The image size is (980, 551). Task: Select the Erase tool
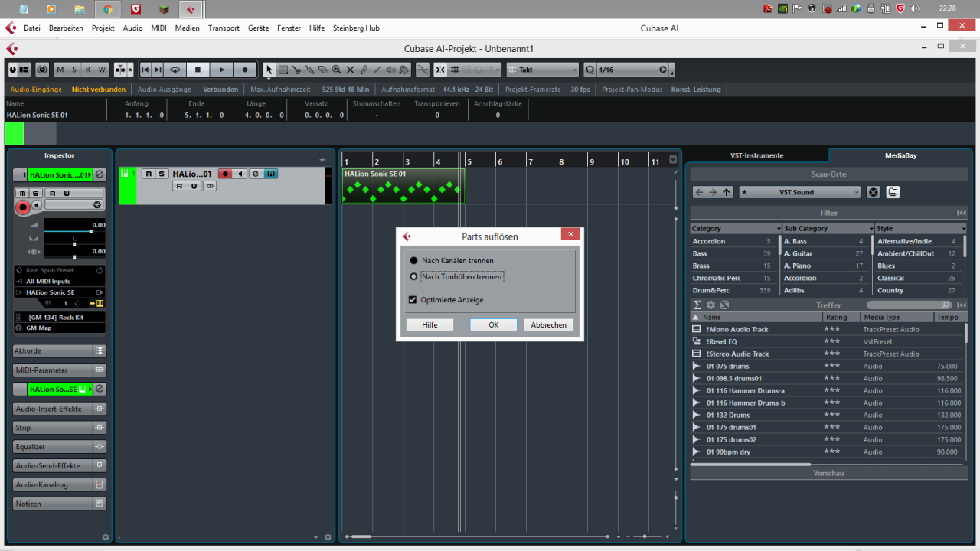click(323, 70)
